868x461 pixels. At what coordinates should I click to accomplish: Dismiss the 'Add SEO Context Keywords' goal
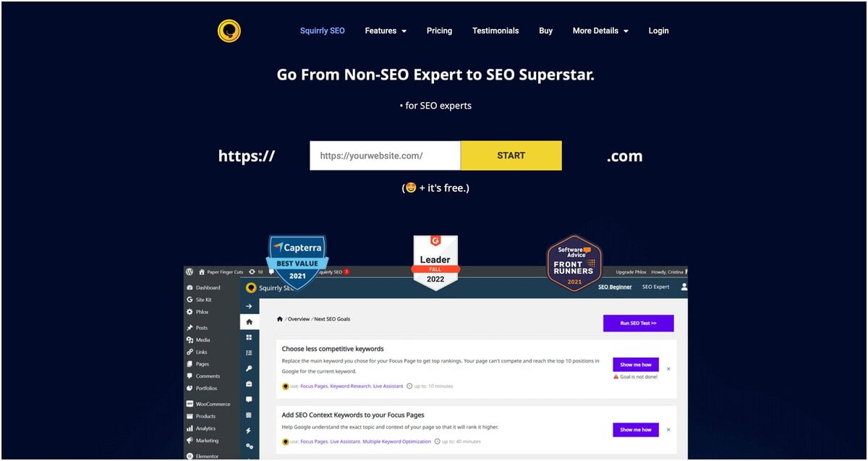click(x=668, y=430)
